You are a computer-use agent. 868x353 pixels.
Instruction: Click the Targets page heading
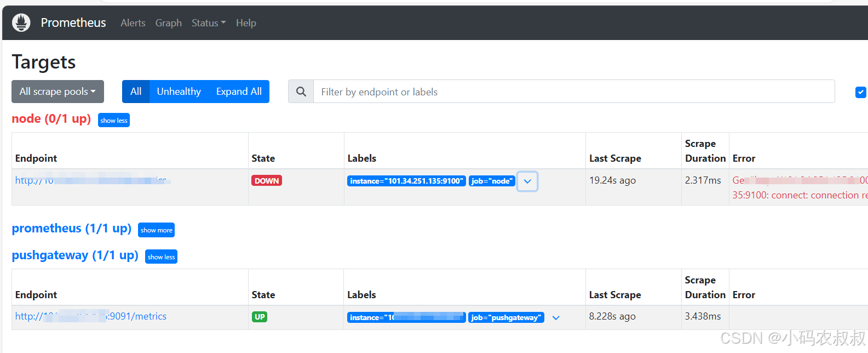44,62
